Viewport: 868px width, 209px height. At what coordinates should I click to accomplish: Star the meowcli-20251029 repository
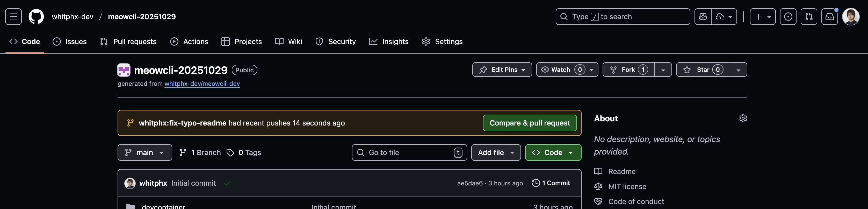tap(703, 69)
